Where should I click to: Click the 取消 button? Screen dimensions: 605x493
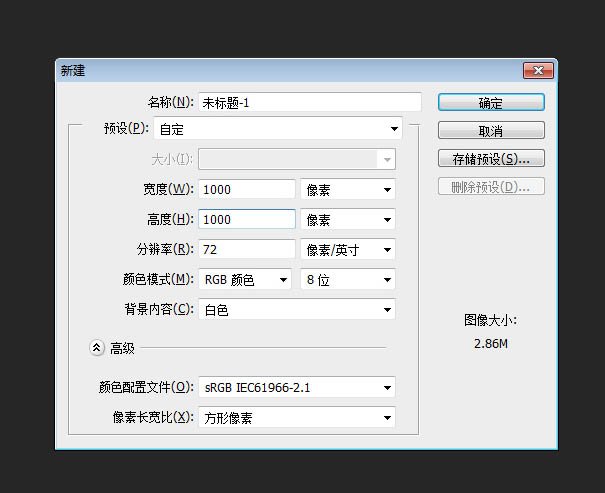[491, 130]
